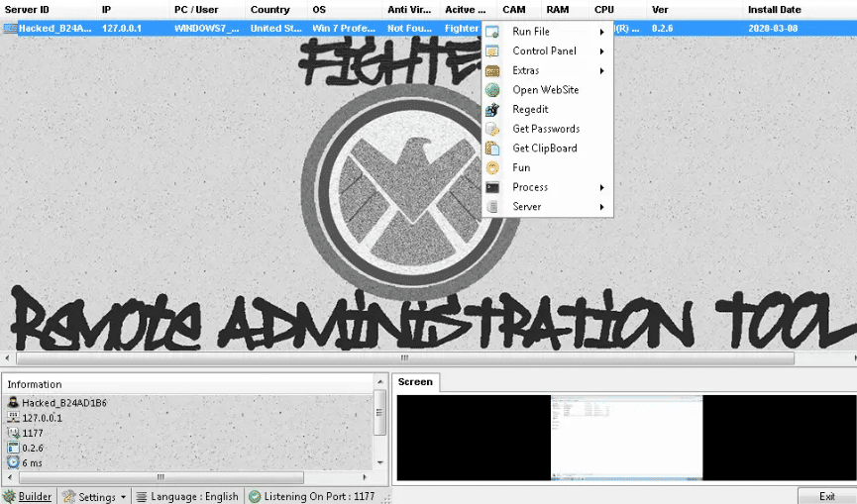Click the 6 ms latency entry
Viewport: 857px width, 504px height.
pyautogui.click(x=33, y=462)
